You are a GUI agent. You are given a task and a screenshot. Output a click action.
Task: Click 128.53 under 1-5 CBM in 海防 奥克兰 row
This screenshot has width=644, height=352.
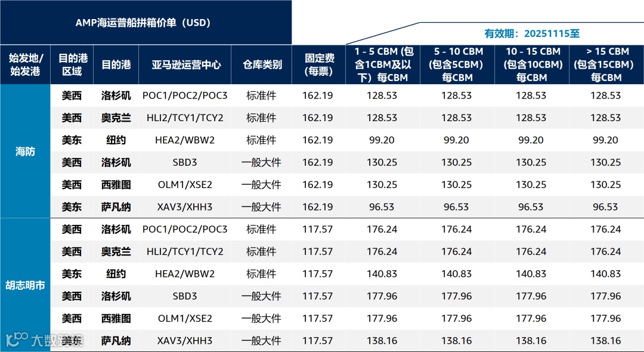(382, 118)
